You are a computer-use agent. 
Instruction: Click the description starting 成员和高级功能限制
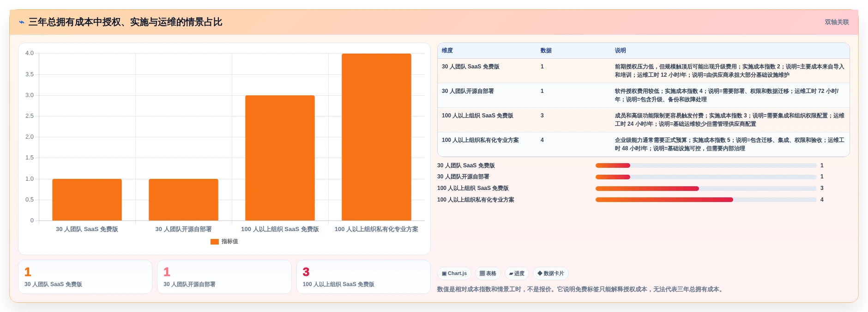pos(729,120)
